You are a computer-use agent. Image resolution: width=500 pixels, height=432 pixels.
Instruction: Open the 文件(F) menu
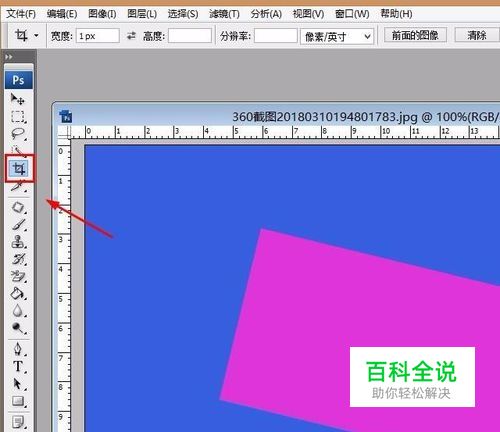tap(21, 14)
